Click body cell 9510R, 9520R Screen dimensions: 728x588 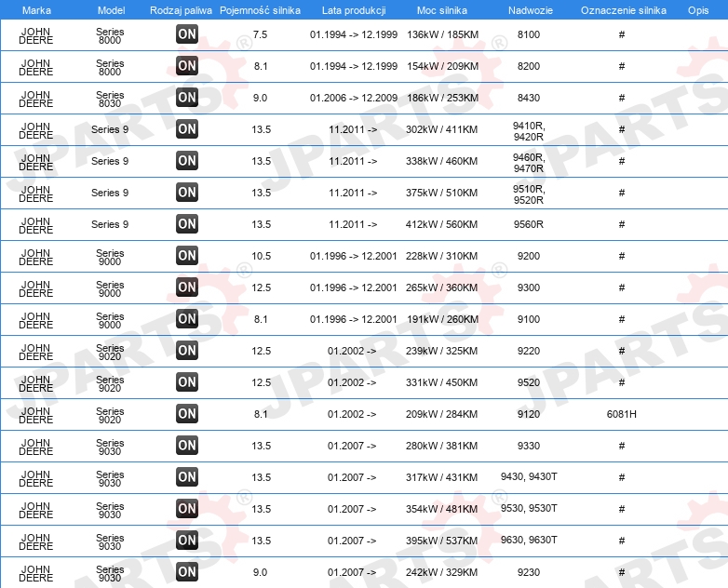pos(529,194)
